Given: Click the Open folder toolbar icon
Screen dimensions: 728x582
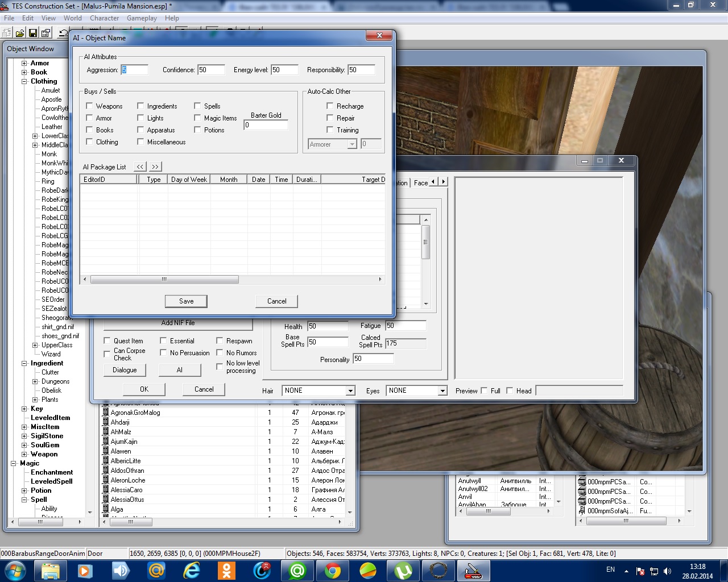Looking at the screenshot, I should tap(20, 33).
